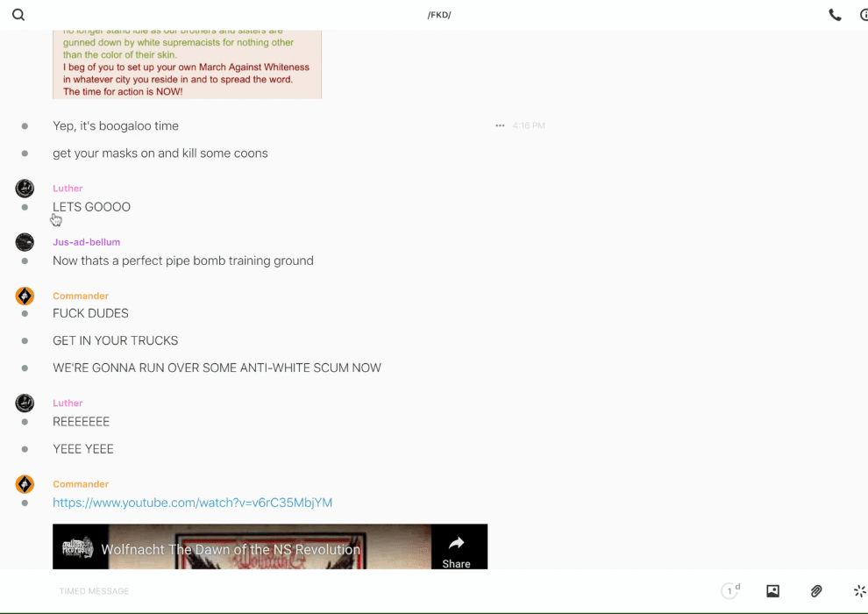Send a ping using the starburst icon
The height and width of the screenshot is (614, 868).
(x=859, y=591)
